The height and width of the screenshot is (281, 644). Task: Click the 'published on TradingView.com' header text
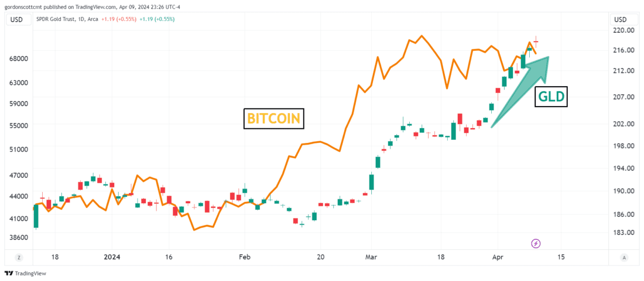click(x=88, y=5)
